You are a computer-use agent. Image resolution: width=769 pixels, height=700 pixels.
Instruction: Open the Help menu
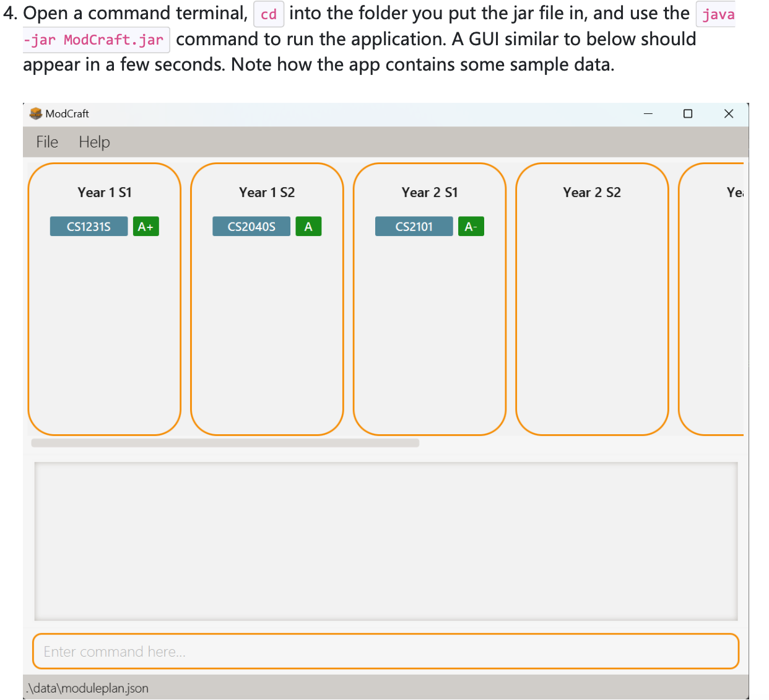pyautogui.click(x=93, y=142)
